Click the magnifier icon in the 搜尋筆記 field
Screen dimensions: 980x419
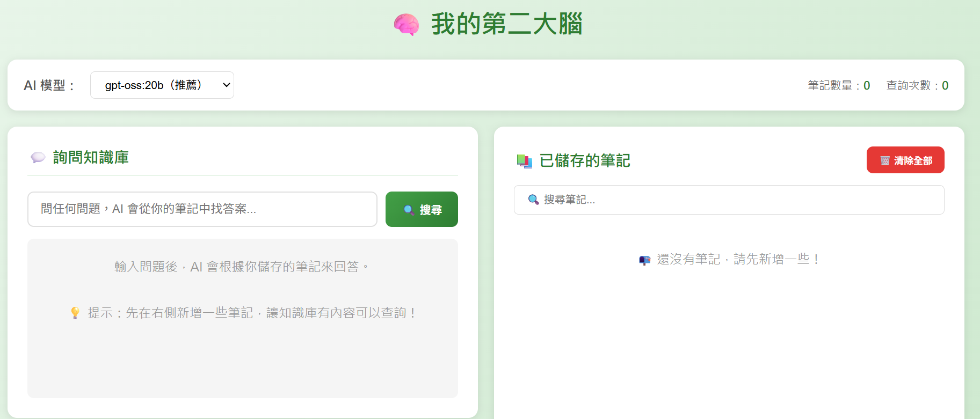point(533,200)
